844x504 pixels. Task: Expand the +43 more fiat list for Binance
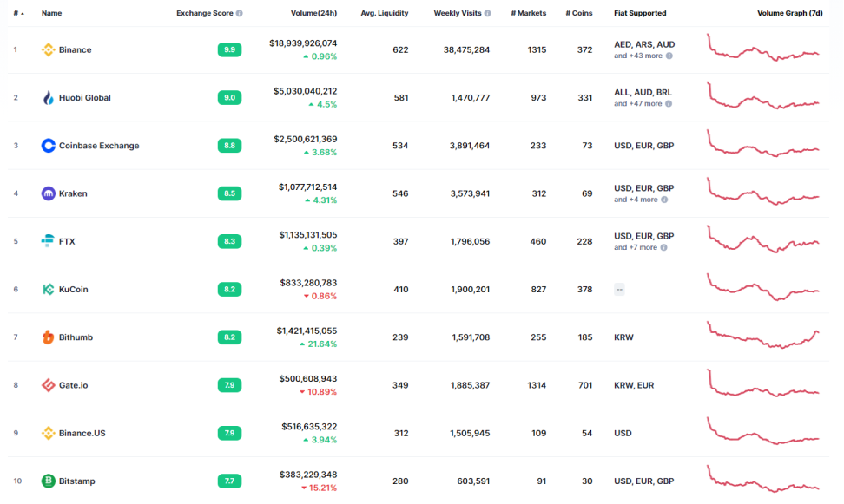pos(640,56)
